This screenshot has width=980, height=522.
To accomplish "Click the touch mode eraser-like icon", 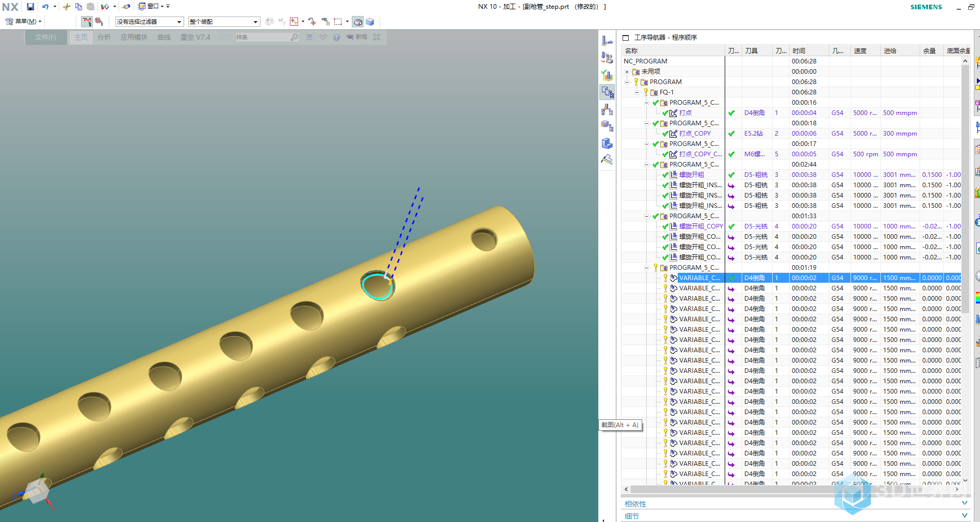I will [126, 7].
